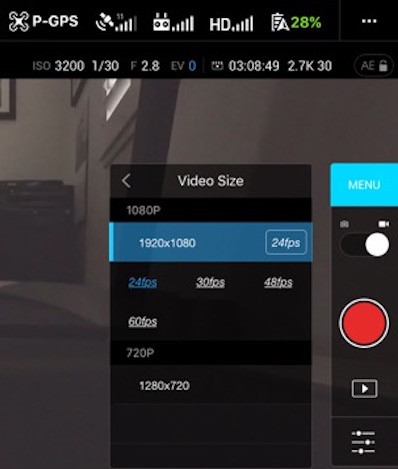Open the three-dot general settings menu

[369, 21]
